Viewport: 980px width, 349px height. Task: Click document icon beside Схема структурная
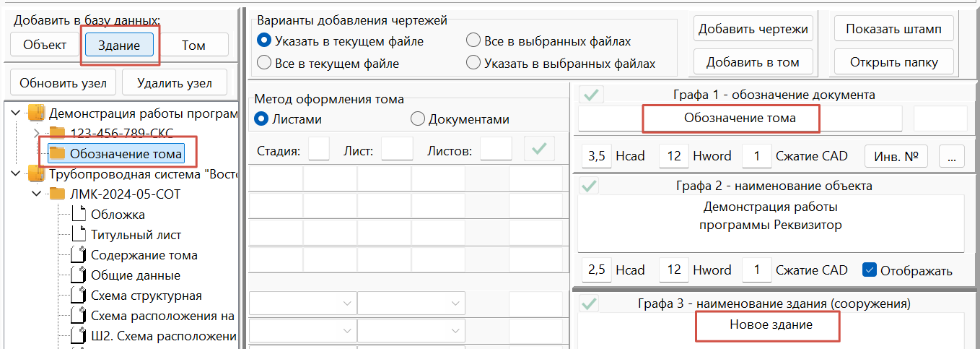click(79, 296)
